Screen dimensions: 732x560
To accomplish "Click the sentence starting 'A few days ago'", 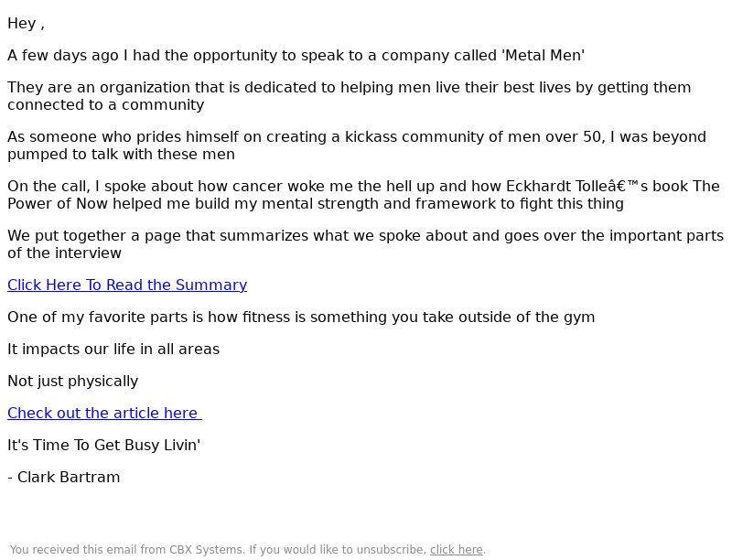I will point(296,55).
